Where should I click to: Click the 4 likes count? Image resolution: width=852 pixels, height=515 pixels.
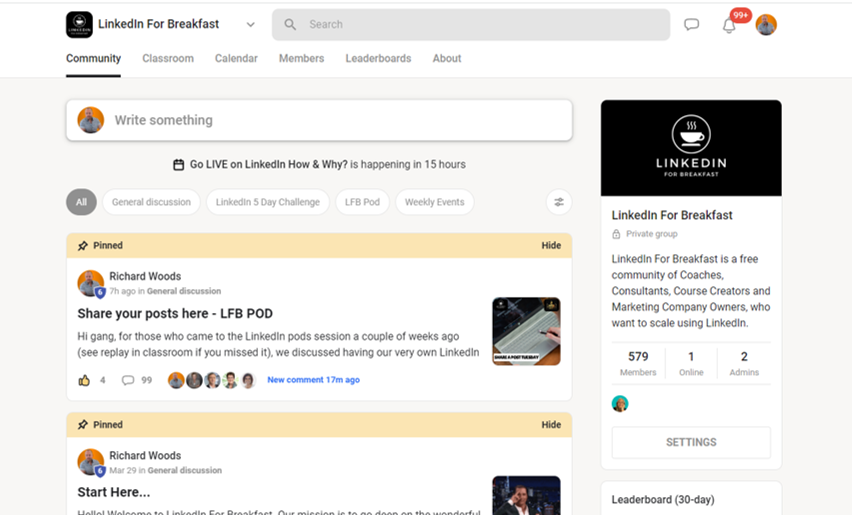tap(102, 380)
